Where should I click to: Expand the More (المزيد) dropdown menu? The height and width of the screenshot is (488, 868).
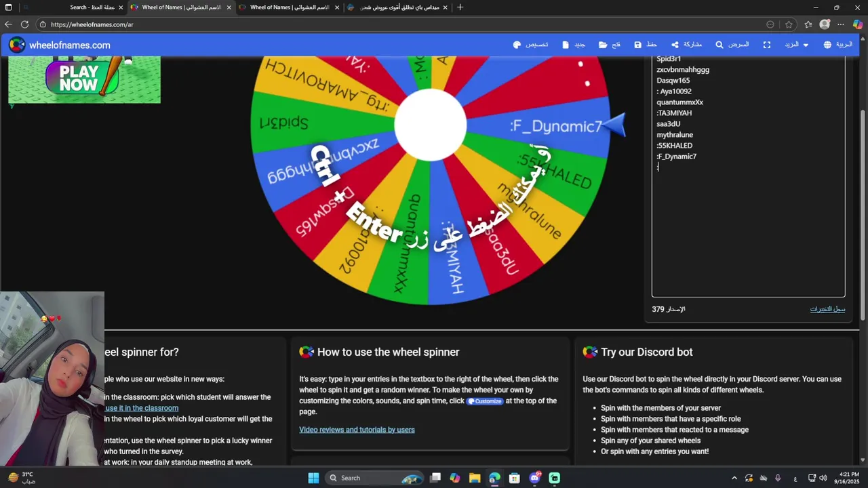point(797,45)
